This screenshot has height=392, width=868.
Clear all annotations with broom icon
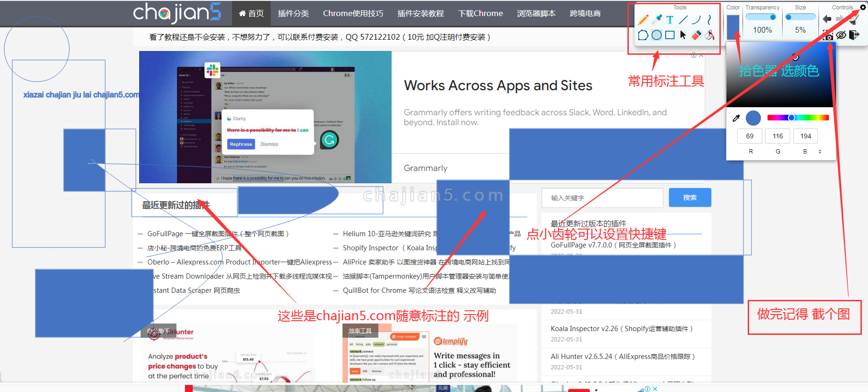854,19
